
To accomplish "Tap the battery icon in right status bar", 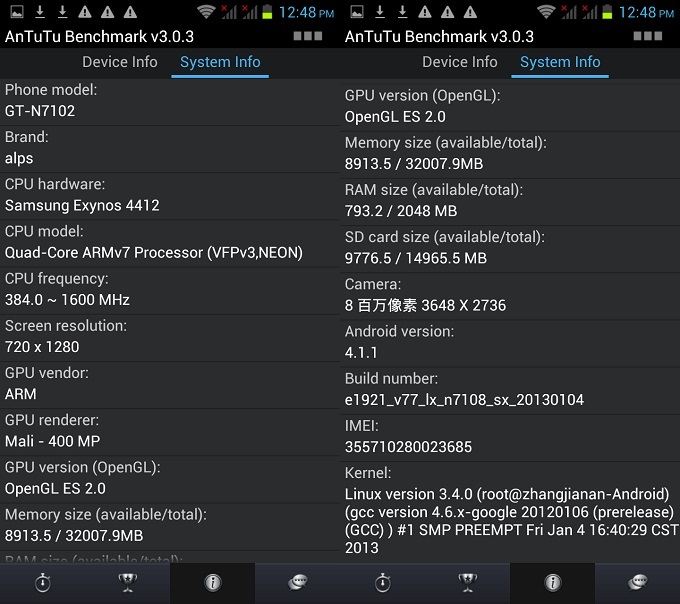I will (607, 12).
